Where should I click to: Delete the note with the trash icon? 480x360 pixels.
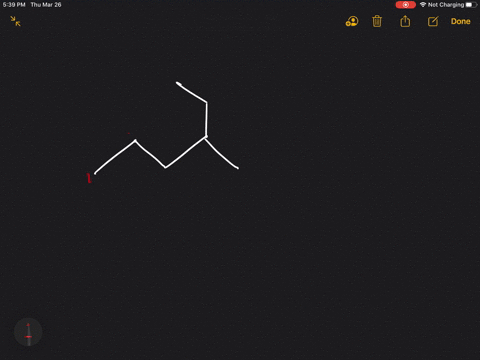(x=377, y=21)
